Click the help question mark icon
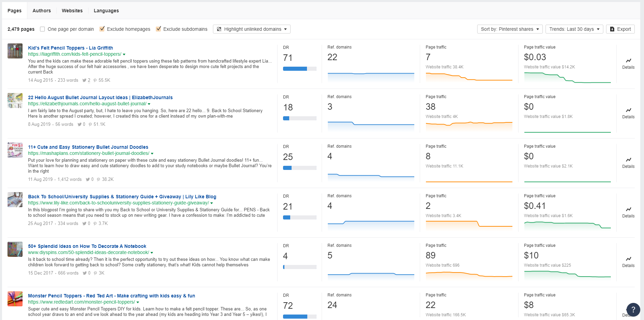Screen dimensions: 644x320 [x=633, y=309]
